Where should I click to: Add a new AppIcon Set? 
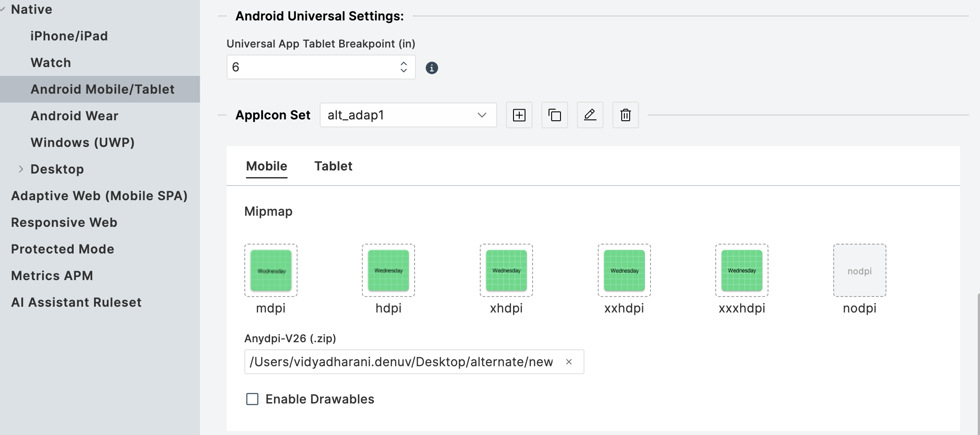click(x=519, y=115)
